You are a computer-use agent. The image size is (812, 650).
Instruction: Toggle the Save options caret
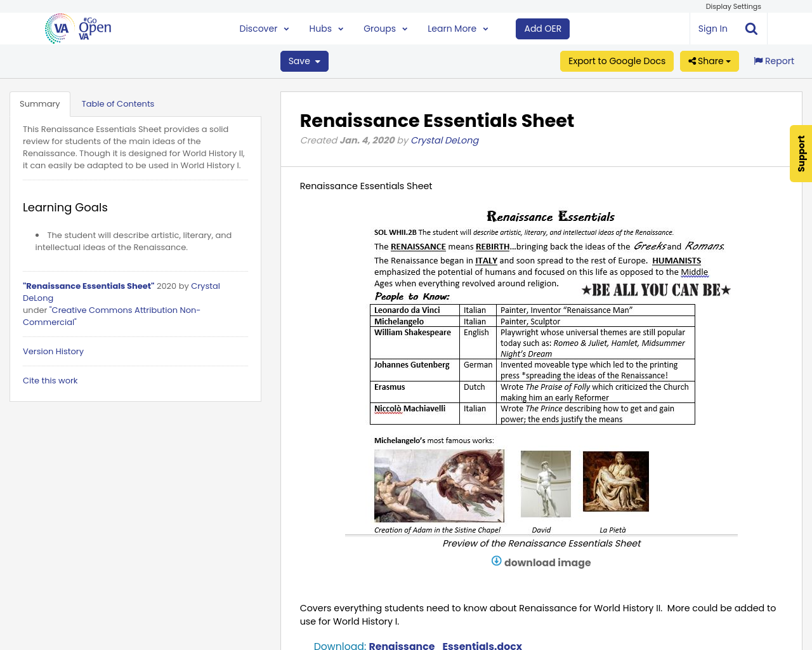[x=317, y=61]
